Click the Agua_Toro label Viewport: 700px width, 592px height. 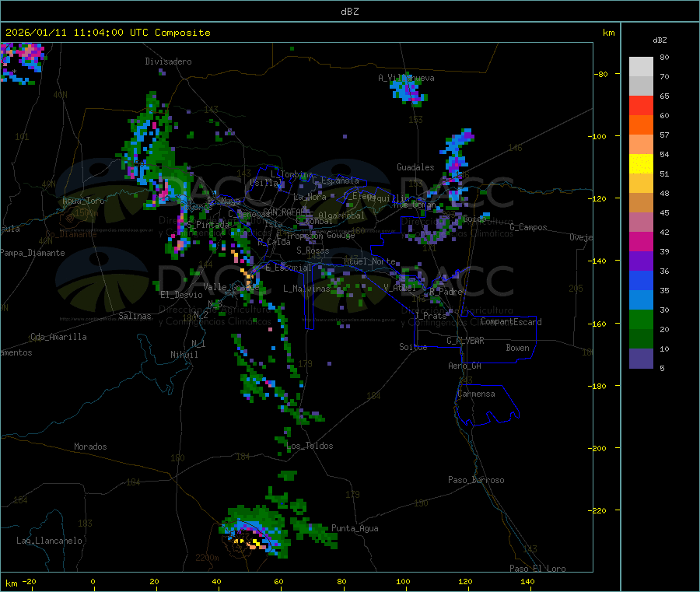(x=83, y=201)
